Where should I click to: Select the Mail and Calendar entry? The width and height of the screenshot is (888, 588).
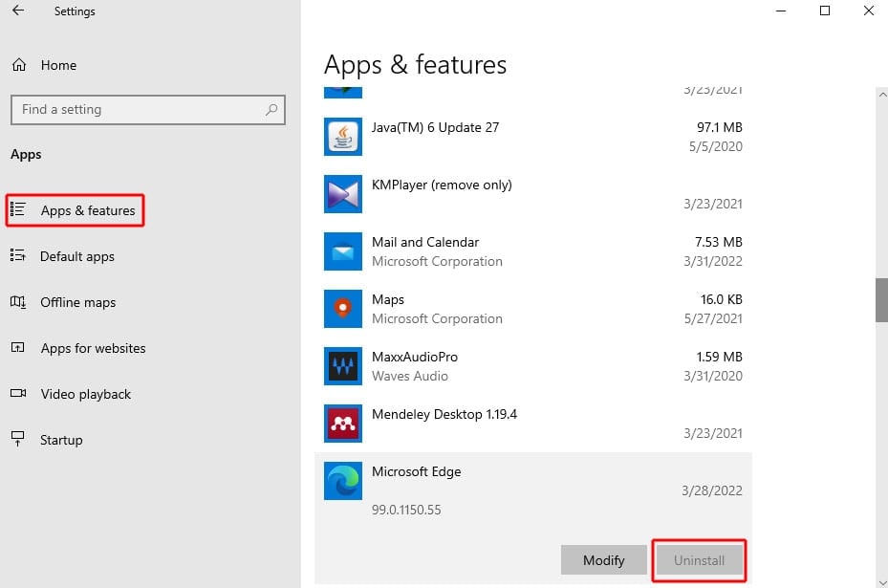[533, 251]
